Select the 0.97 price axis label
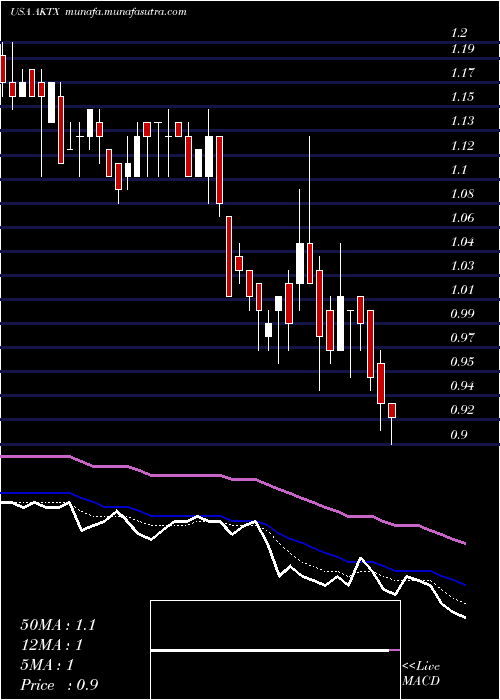Image resolution: width=500 pixels, height=700 pixels. (463, 338)
